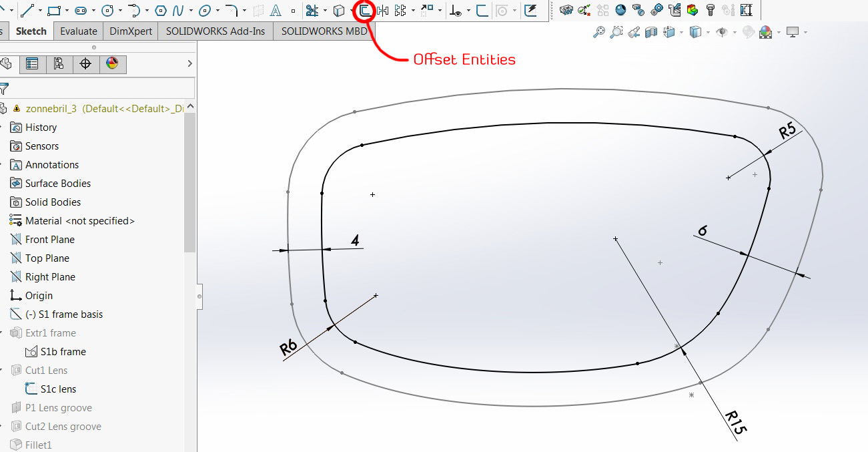The height and width of the screenshot is (452, 868).
Task: Launch the SOLIDWORKS Motion gears icon
Action: (657, 10)
